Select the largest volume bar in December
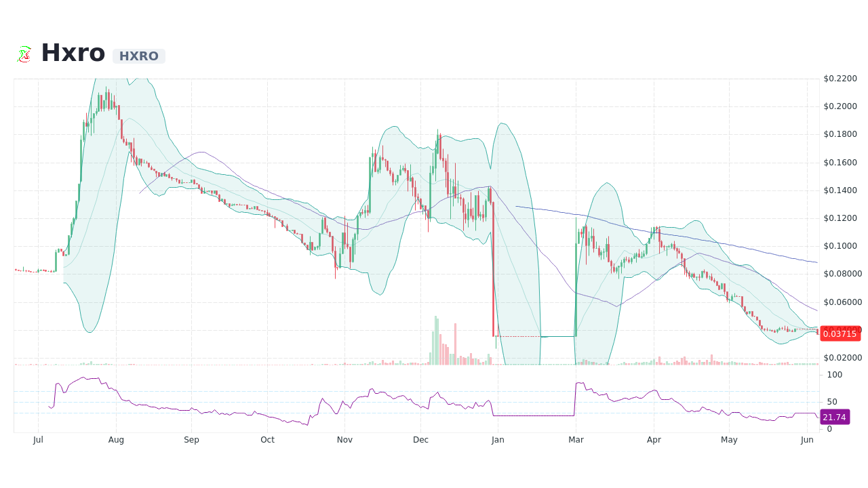Viewport: 868px width, 488px height. point(437,342)
